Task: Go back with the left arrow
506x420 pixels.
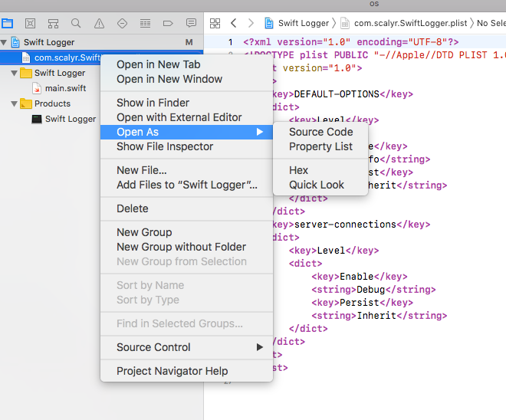Action: pos(233,24)
